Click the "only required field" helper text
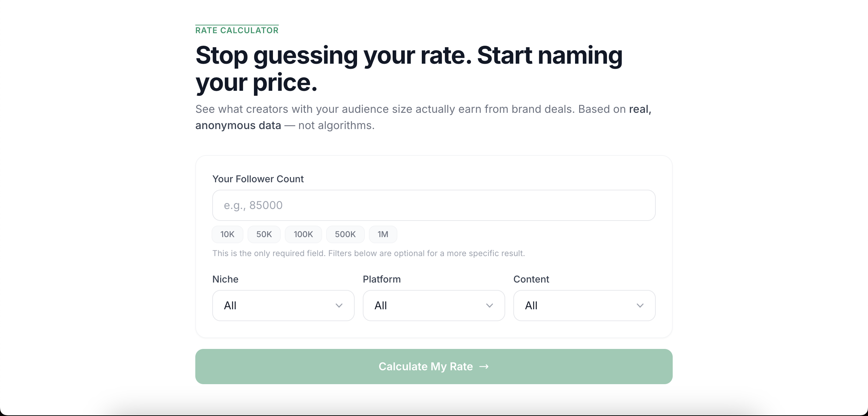Screen dimensions: 868x416 click(368, 253)
